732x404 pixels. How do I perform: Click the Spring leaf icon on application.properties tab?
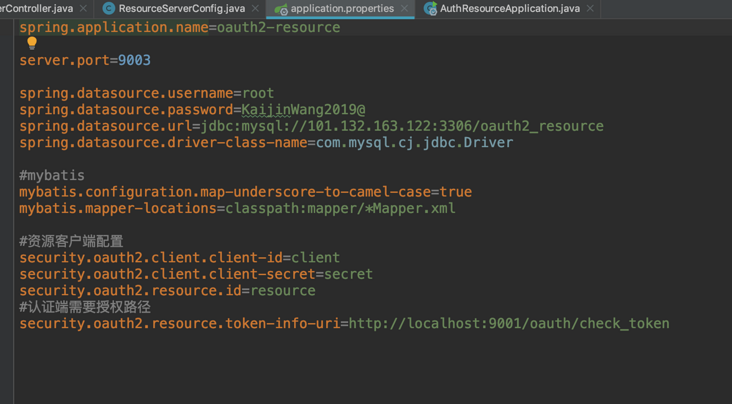[x=281, y=9]
